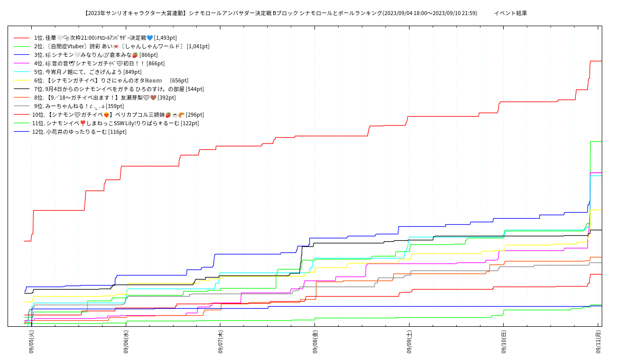Click the 4位 音の音 legend text

[x=99, y=63]
